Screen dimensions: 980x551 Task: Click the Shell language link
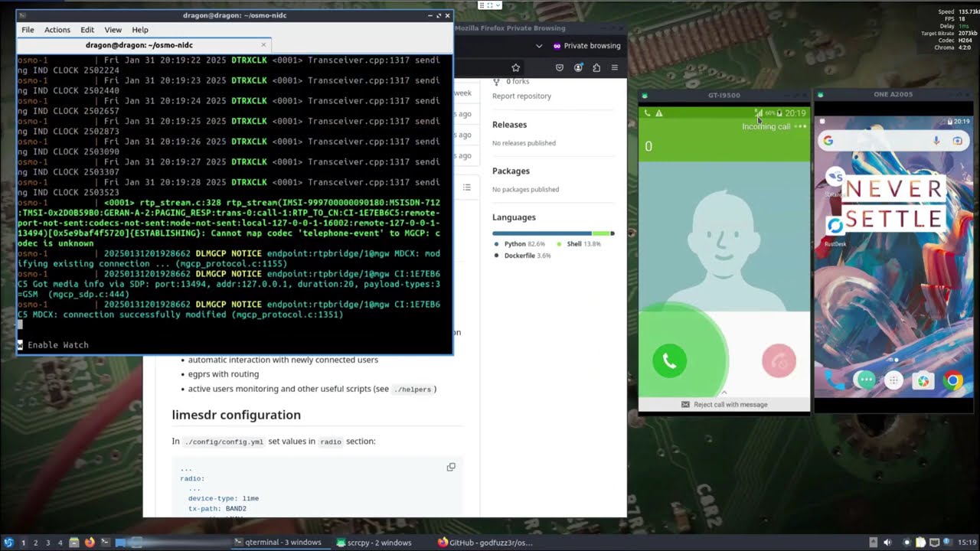(579, 244)
